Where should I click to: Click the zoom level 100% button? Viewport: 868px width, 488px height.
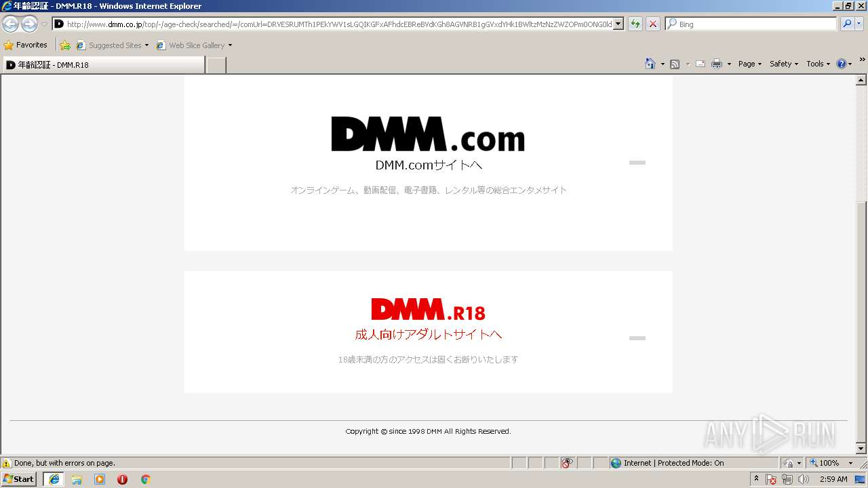pos(823,463)
